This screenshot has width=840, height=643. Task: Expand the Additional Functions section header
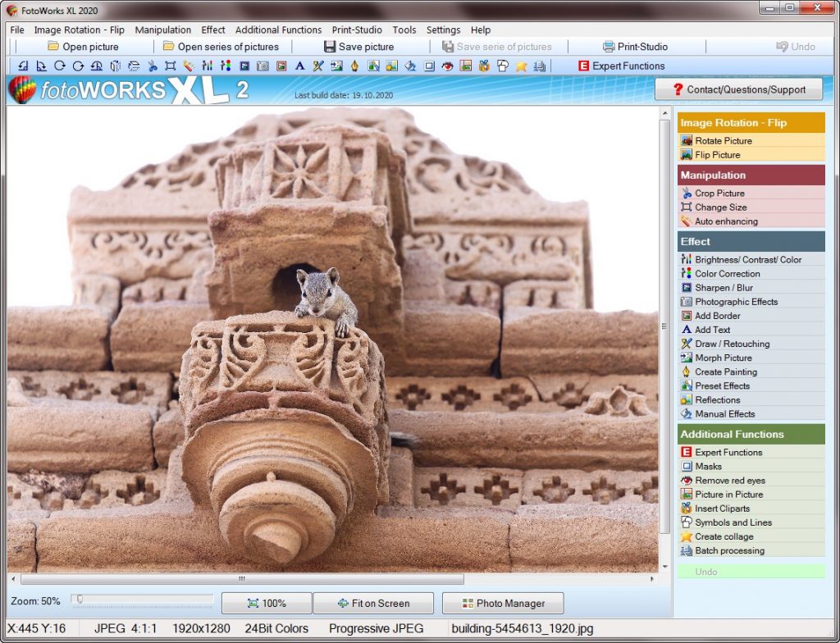tap(751, 434)
